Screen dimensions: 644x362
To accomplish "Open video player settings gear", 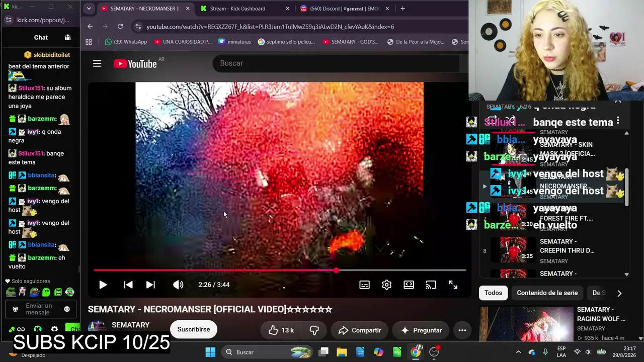I will coord(386,285).
